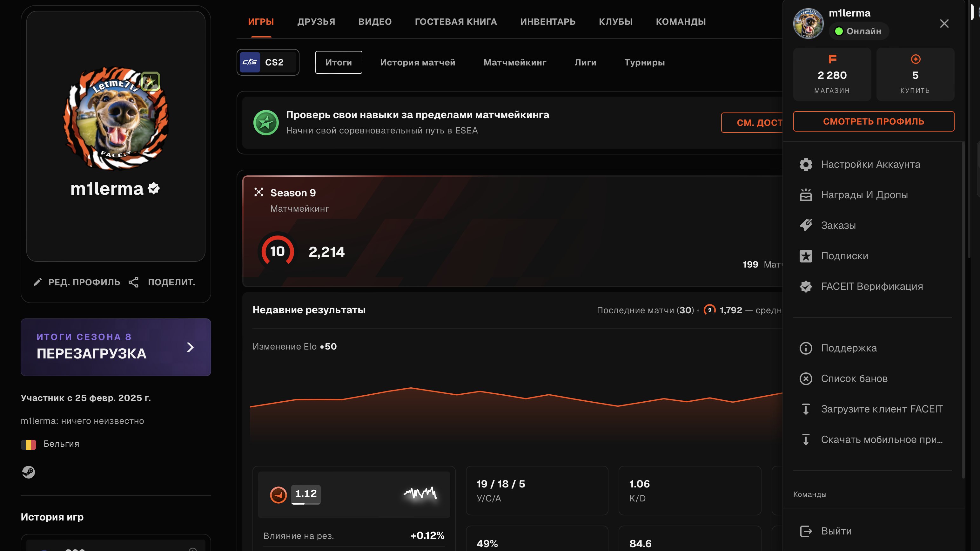Click the orange credits icon above КУПИТЬ

click(915, 59)
